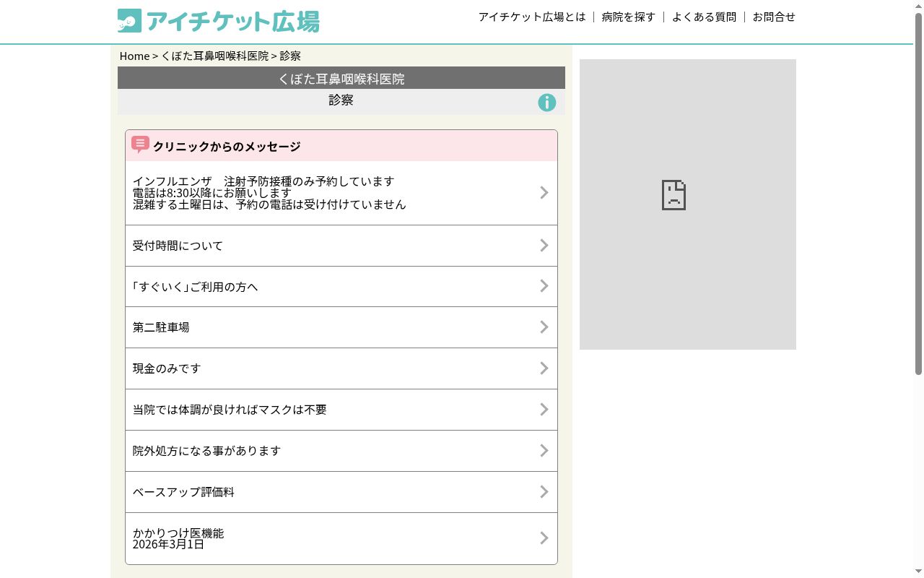Screen dimensions: 924x578
Task: Select 現金のみです text
Action: coord(167,368)
